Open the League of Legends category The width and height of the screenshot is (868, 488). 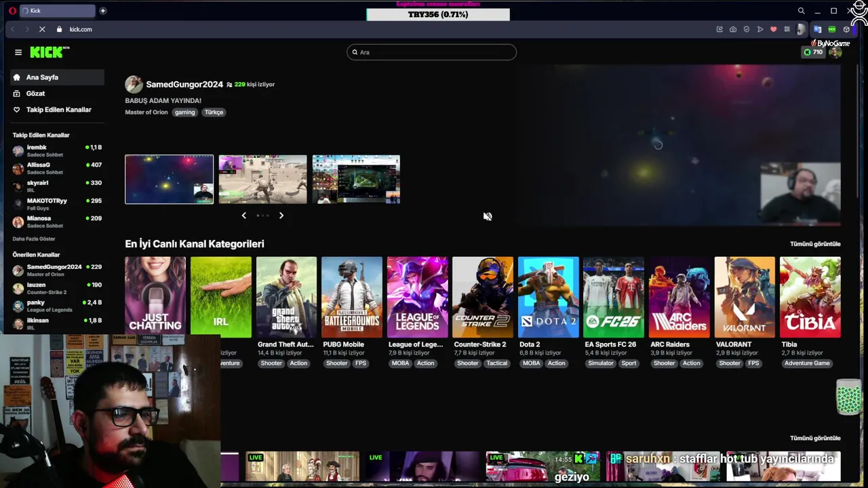pyautogui.click(x=418, y=297)
